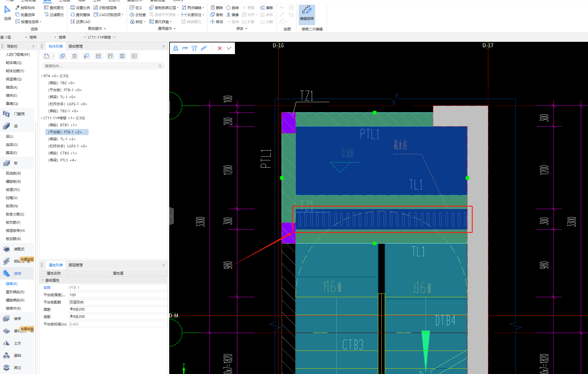588x374 pixels.
Task: Click the red X cancel icon
Action: coord(220,48)
